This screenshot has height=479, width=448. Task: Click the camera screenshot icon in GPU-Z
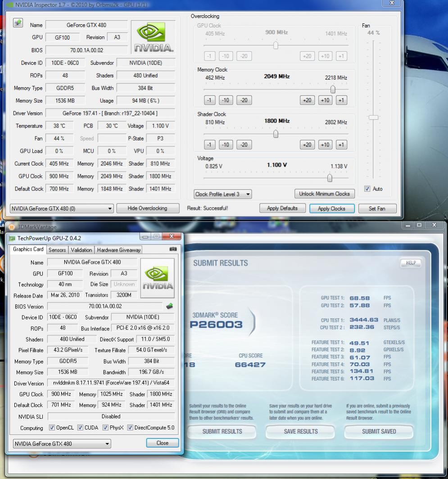(173, 249)
